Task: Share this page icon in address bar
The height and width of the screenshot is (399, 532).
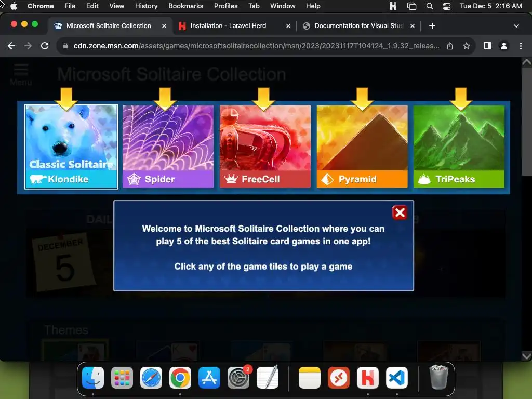Action: point(450,46)
